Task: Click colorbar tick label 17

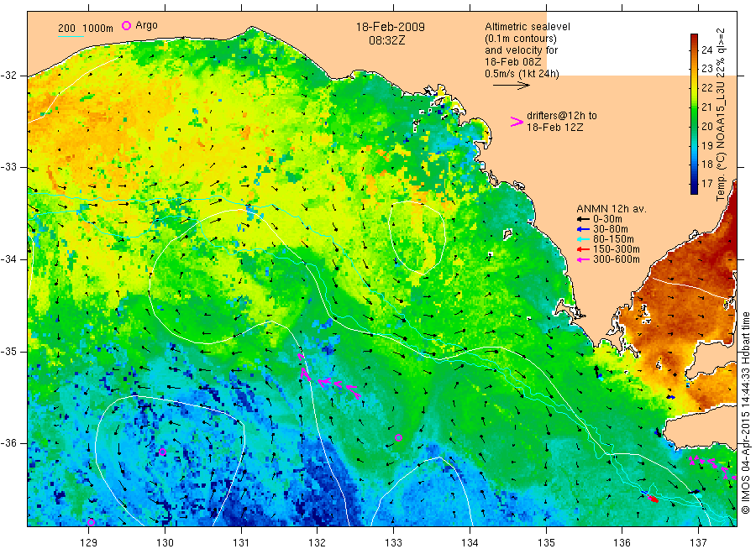Action: click(706, 183)
